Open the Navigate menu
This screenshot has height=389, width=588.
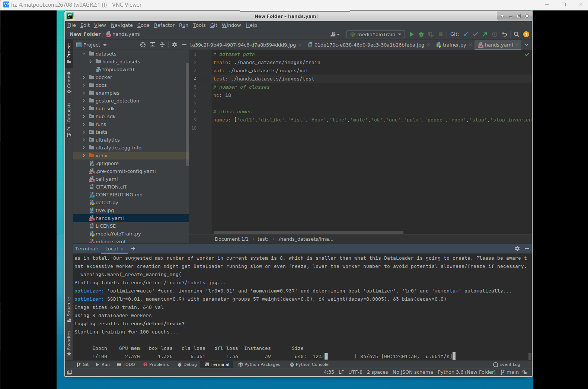(122, 25)
